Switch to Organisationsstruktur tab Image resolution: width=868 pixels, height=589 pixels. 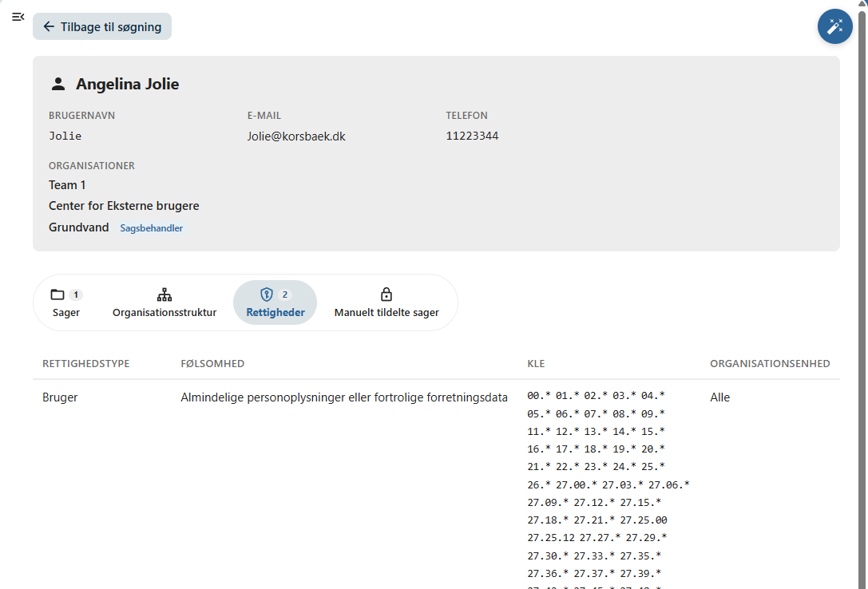coord(164,302)
